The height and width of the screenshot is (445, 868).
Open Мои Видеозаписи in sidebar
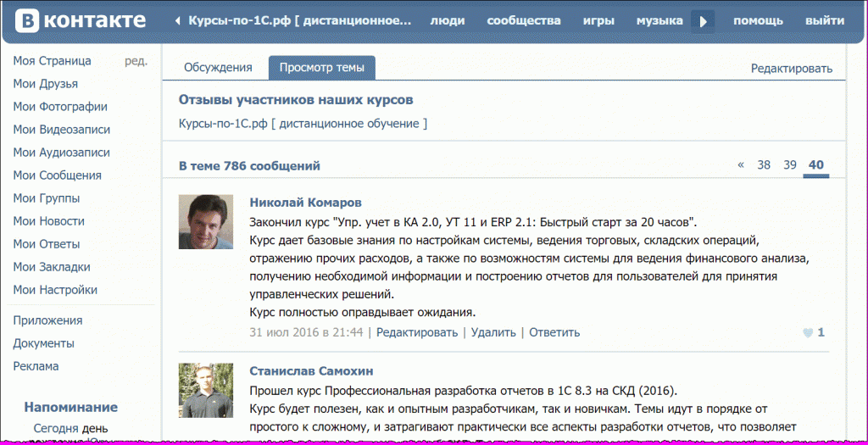[61, 130]
